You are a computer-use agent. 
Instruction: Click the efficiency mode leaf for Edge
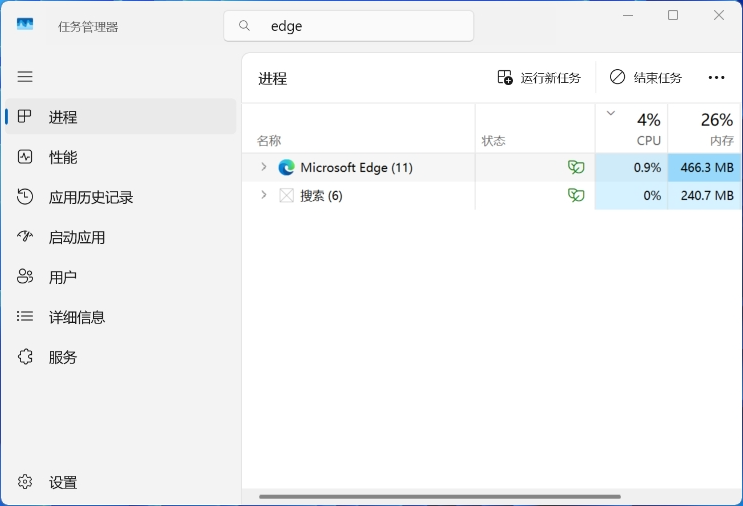click(576, 167)
